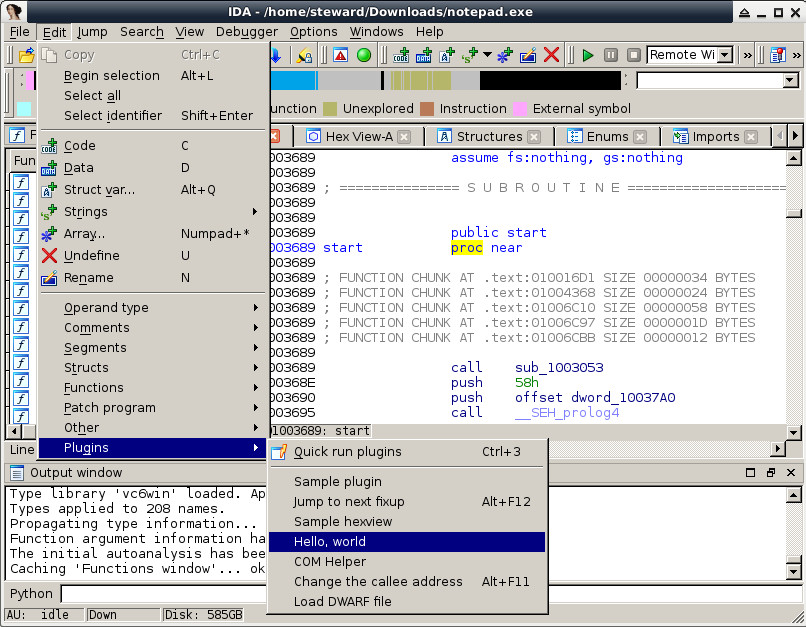Click the green circle toolbar icon
Screen dimensions: 806x627
point(364,55)
